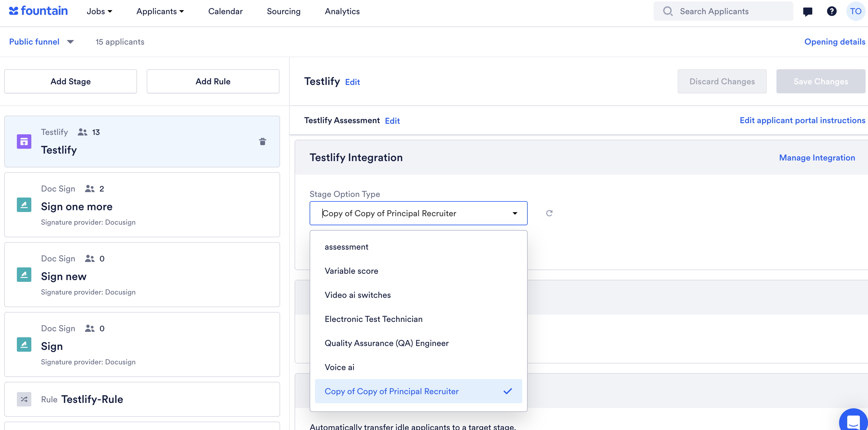868x430 pixels.
Task: Click the Sign one more stage icon
Action: pyautogui.click(x=24, y=205)
